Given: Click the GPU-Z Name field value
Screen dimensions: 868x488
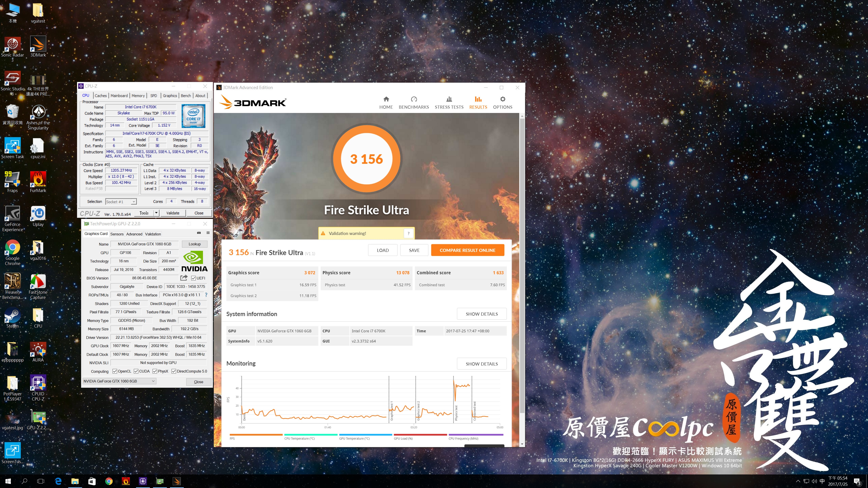Looking at the screenshot, I should tap(144, 244).
